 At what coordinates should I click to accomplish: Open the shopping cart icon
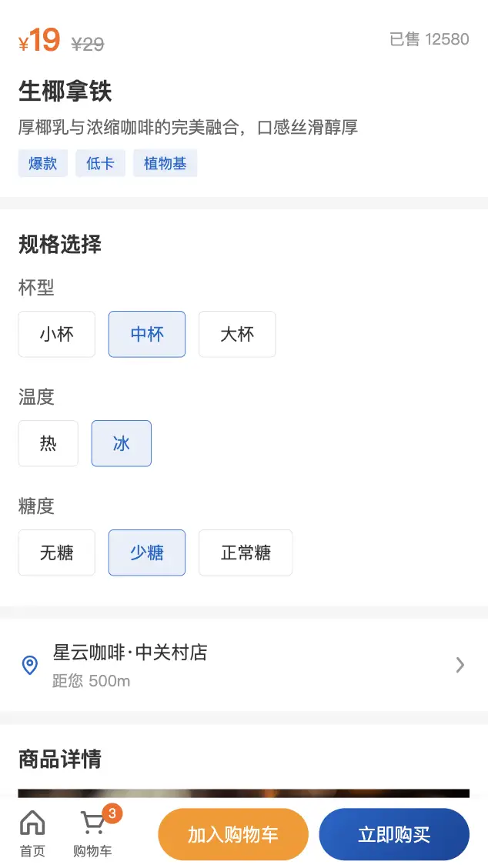(x=92, y=823)
